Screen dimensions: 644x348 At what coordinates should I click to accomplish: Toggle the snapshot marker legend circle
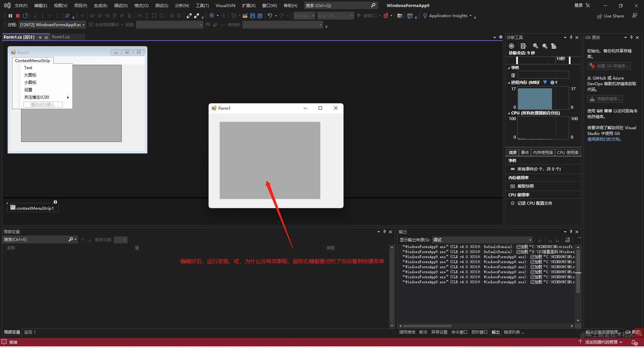552,83
